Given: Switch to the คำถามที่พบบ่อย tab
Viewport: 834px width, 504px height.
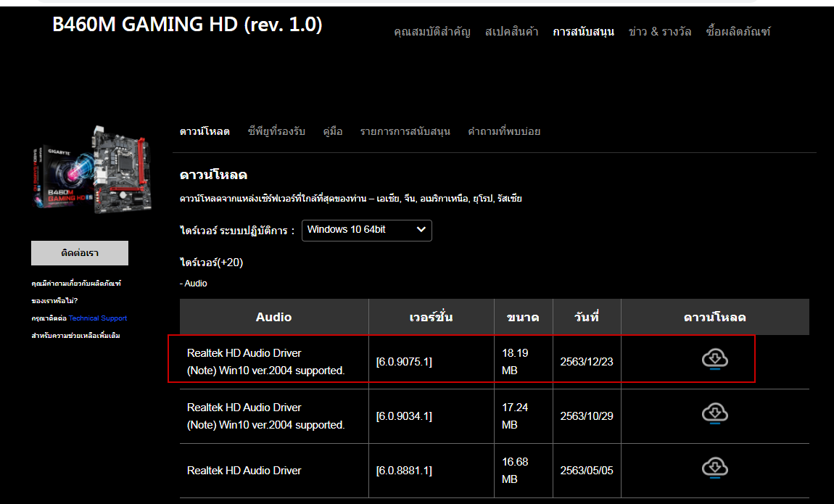Looking at the screenshot, I should tap(504, 131).
